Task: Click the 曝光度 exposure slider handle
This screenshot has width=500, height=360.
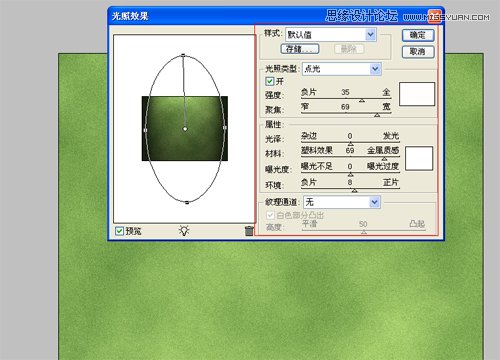Action: (x=350, y=174)
